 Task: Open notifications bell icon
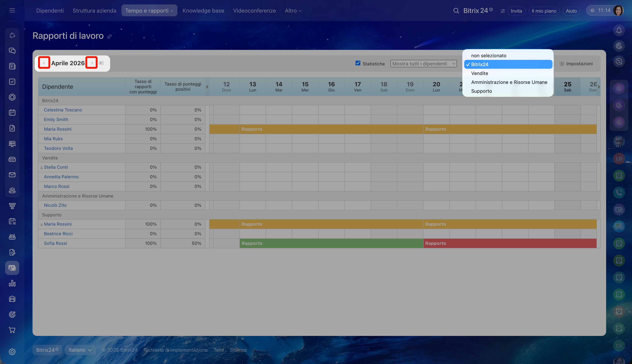(x=619, y=30)
